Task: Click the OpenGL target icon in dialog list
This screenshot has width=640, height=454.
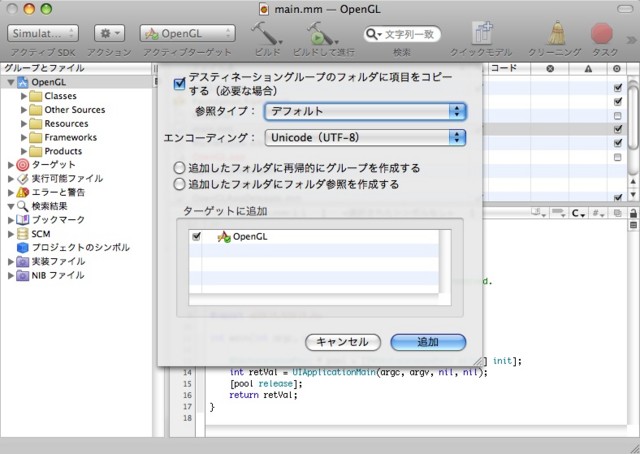Action: point(224,237)
